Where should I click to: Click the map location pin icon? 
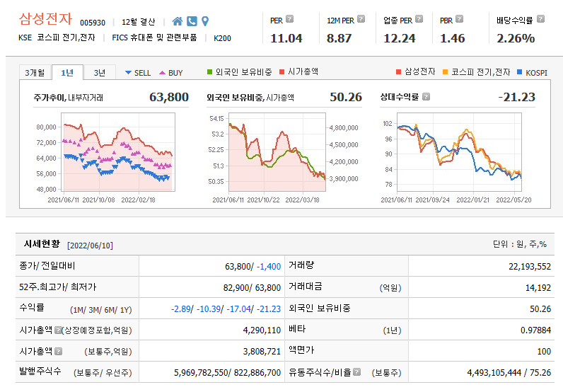tap(205, 21)
